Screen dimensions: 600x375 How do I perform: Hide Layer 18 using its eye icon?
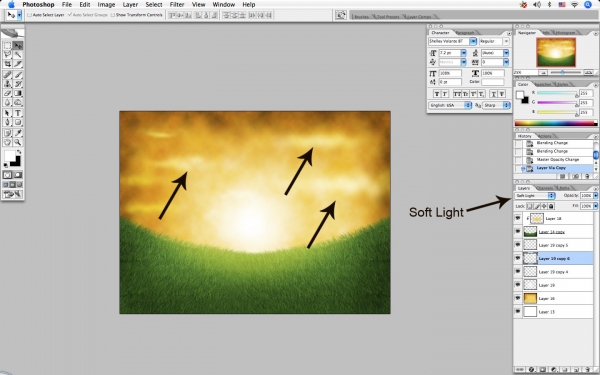[x=518, y=218]
